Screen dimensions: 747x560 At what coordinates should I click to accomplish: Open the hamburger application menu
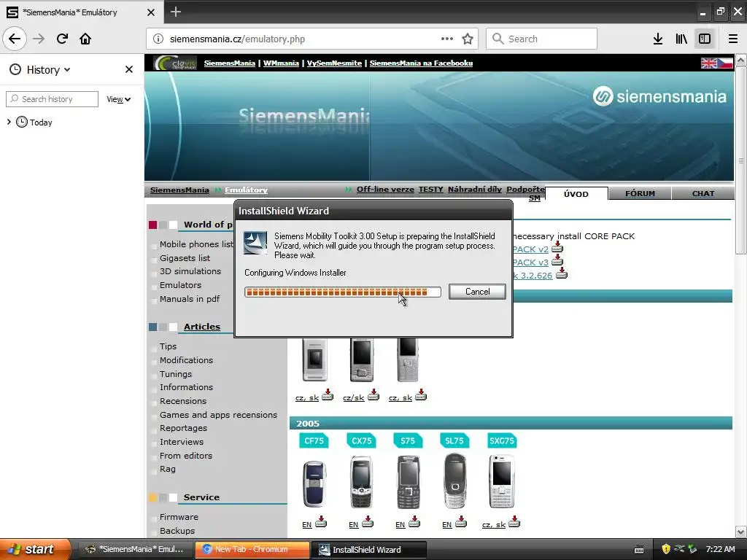click(732, 39)
